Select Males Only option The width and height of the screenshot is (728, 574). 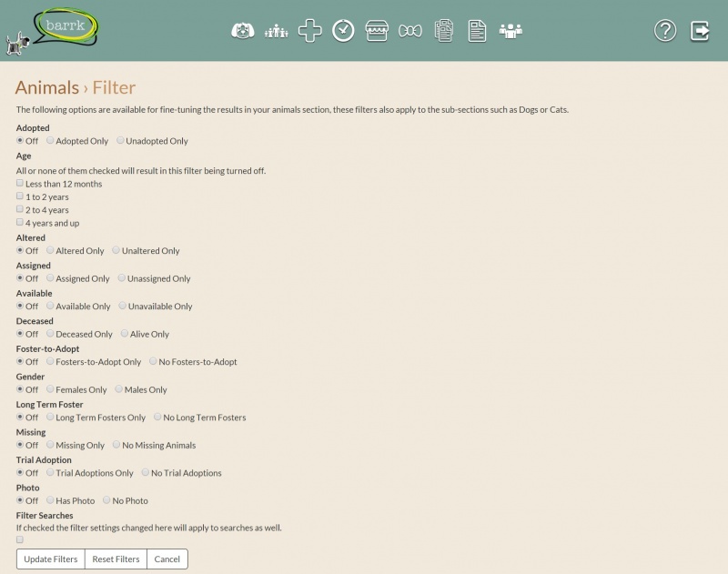coord(119,388)
